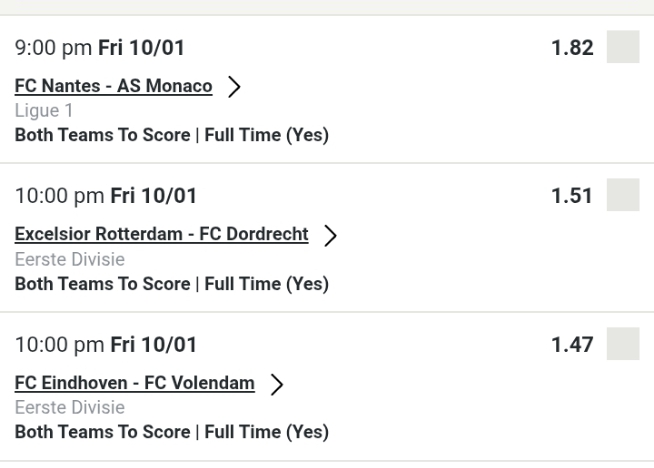Open the Excelsior Rotterdam - FC Dordrecht link
This screenshot has height=468, width=654.
(x=162, y=235)
